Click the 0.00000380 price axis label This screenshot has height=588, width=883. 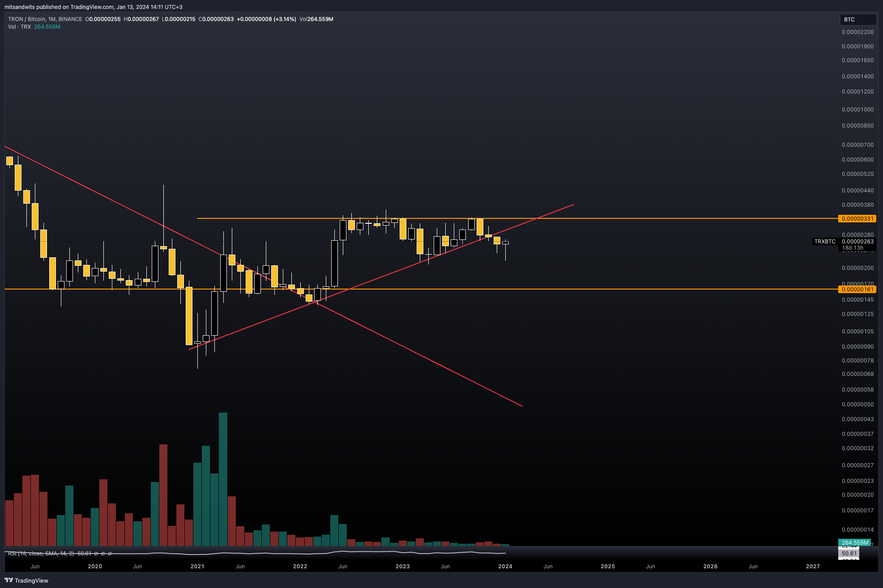coord(857,205)
